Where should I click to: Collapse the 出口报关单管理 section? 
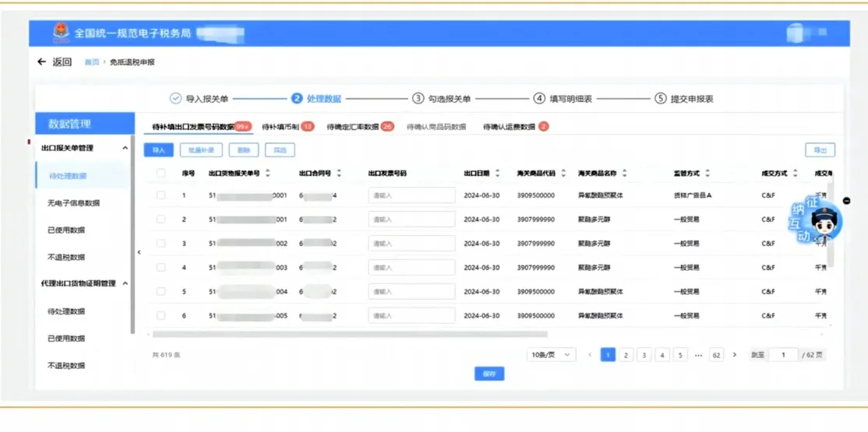[125, 148]
